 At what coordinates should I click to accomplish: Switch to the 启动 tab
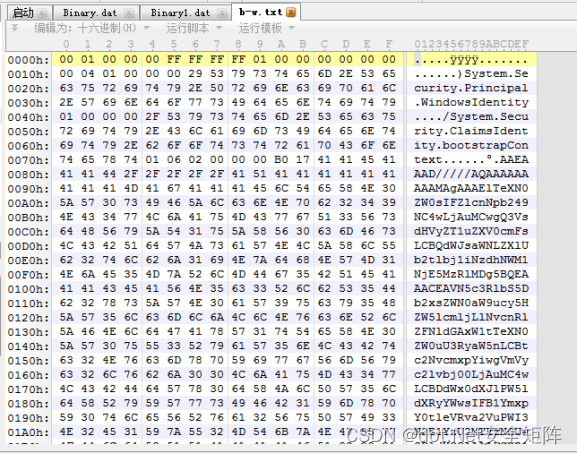tap(29, 13)
